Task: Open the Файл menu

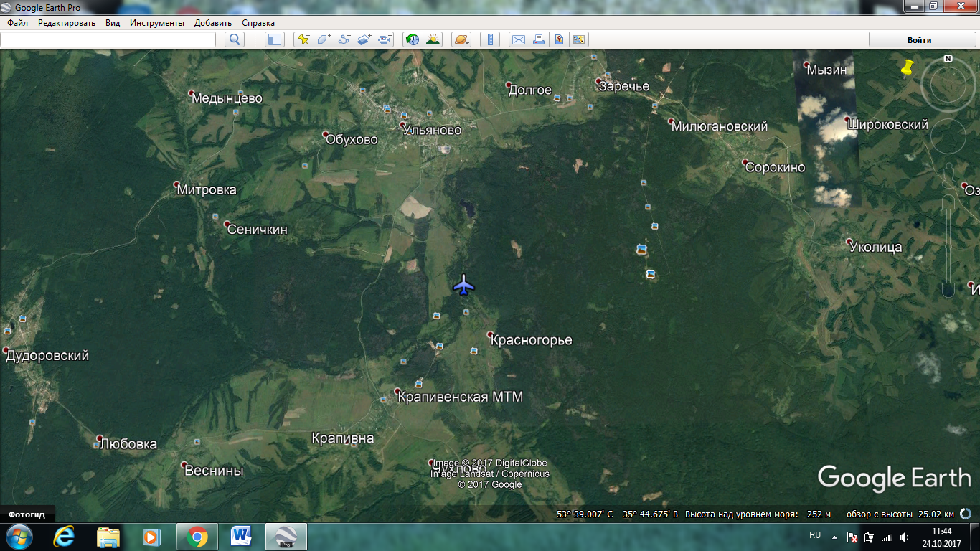Action: point(18,23)
